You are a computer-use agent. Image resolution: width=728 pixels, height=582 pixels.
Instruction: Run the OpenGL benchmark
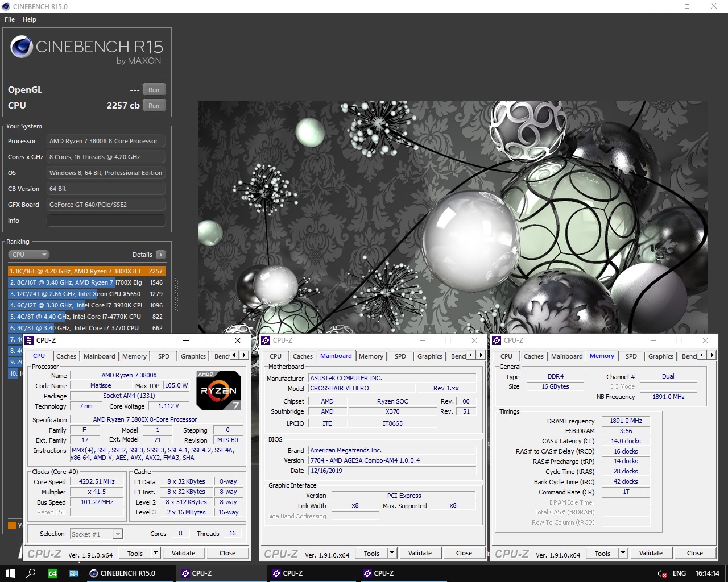[154, 90]
